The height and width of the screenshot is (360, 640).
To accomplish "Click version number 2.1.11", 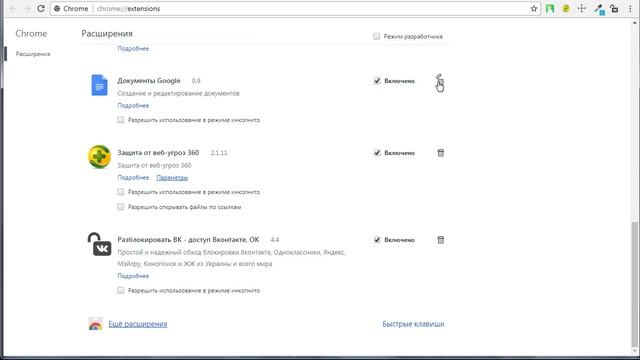I will [x=219, y=153].
